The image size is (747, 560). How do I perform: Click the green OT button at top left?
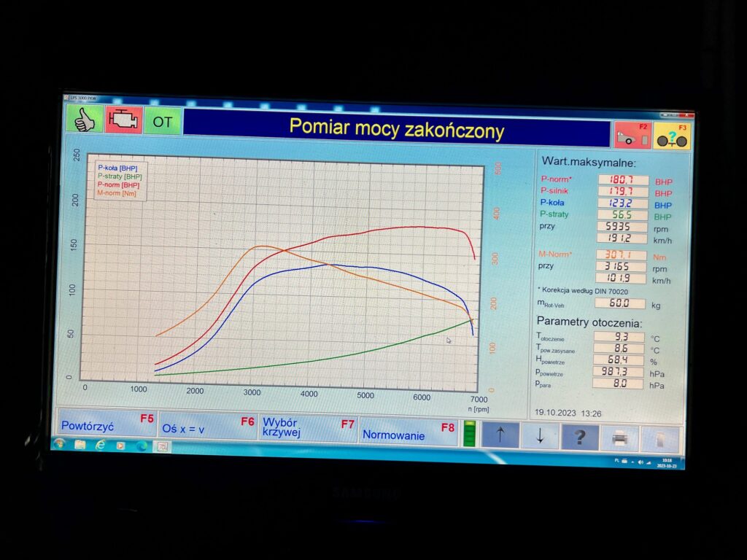click(x=161, y=121)
